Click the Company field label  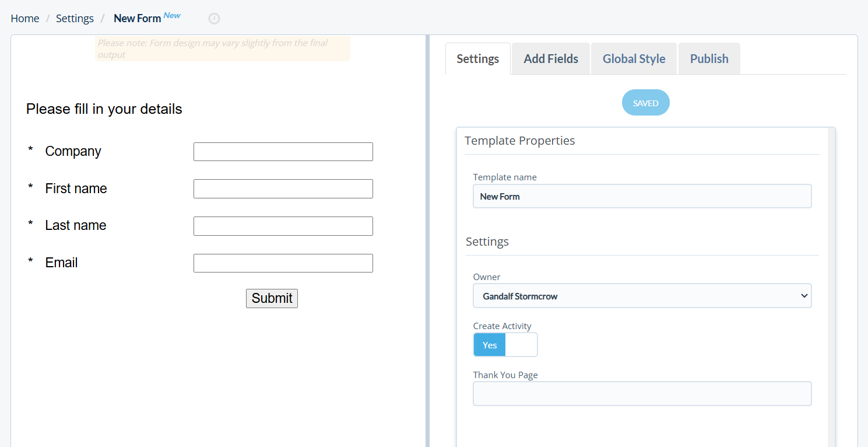[73, 151]
